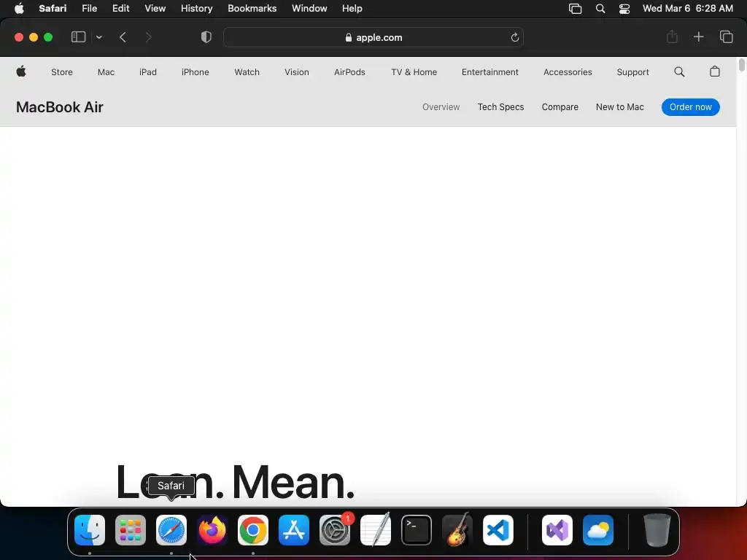Open the Bookmarks menu
Screen dimensions: 747x560
click(x=252, y=9)
